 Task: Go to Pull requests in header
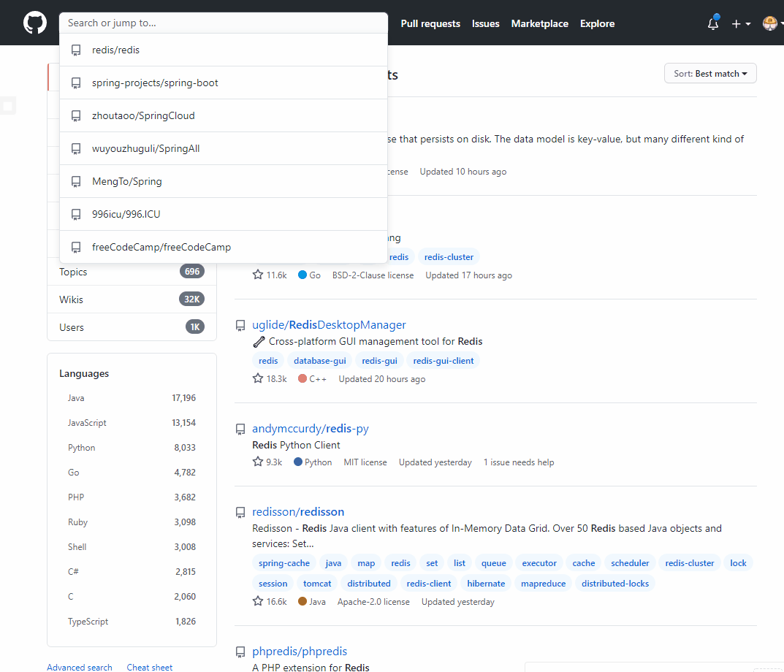430,23
